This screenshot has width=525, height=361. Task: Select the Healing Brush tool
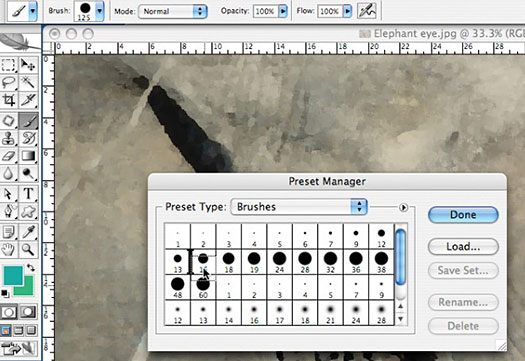[9, 121]
